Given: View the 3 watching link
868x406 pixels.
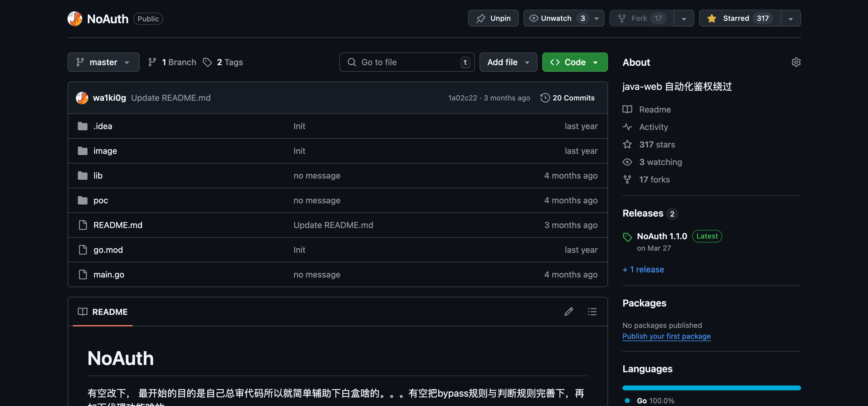Looking at the screenshot, I should 652,162.
